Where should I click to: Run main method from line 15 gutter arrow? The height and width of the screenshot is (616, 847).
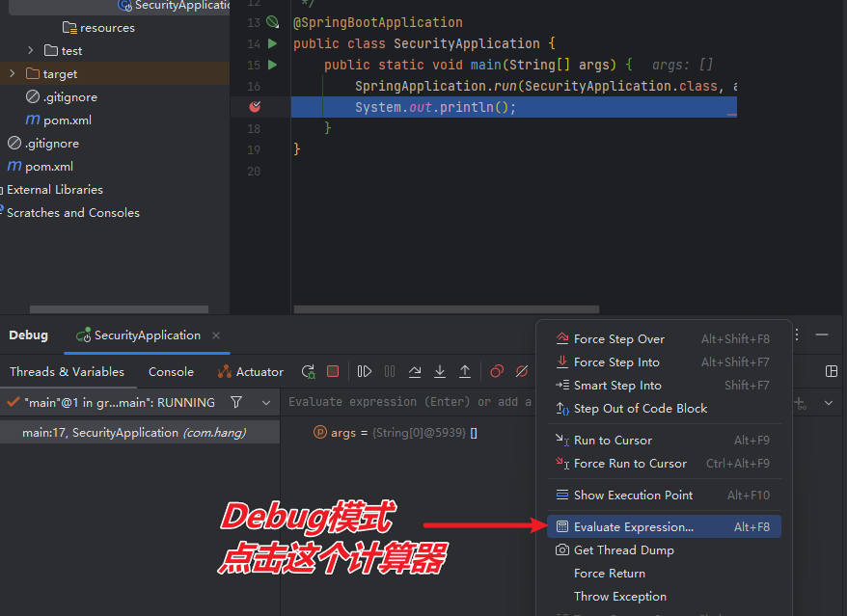(273, 65)
